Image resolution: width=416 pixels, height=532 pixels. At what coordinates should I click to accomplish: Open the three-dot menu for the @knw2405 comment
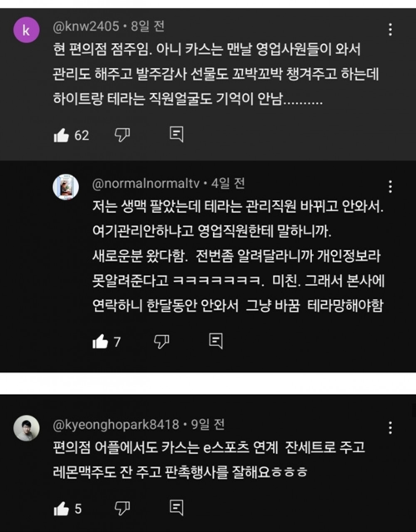tap(390, 30)
